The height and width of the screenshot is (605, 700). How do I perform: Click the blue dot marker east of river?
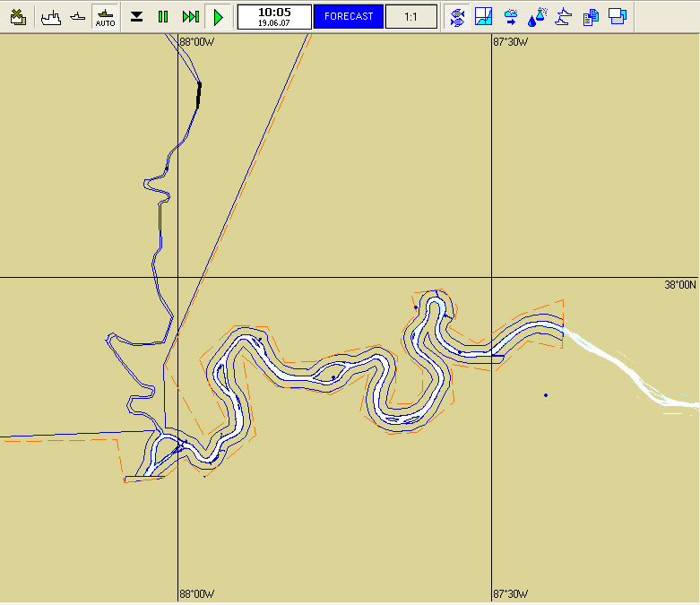click(546, 395)
